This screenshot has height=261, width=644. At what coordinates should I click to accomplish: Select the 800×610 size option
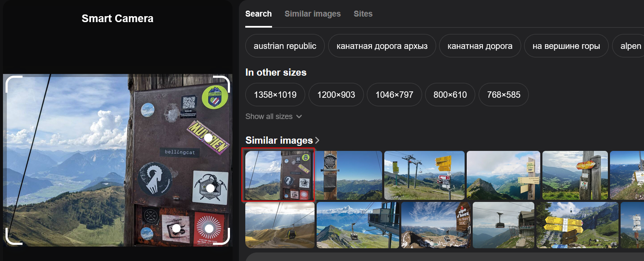pyautogui.click(x=450, y=95)
